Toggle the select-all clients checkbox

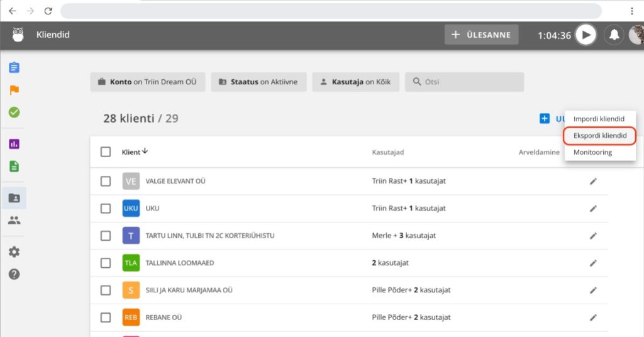point(106,152)
